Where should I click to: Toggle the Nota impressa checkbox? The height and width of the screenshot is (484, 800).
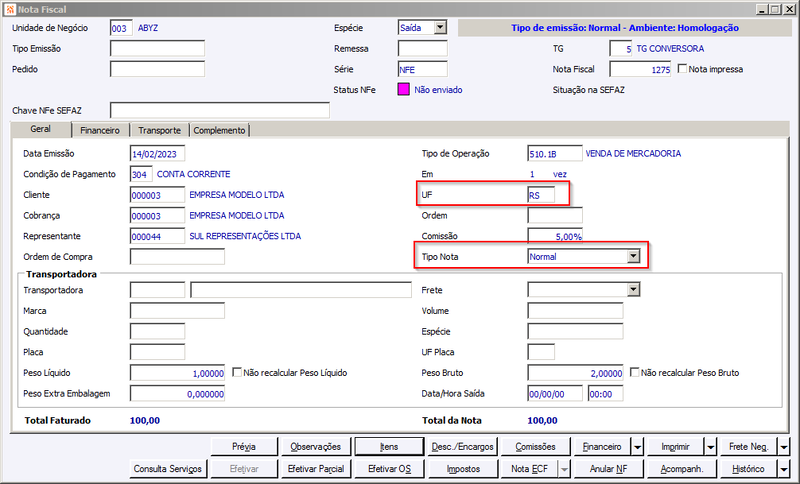(x=682, y=68)
